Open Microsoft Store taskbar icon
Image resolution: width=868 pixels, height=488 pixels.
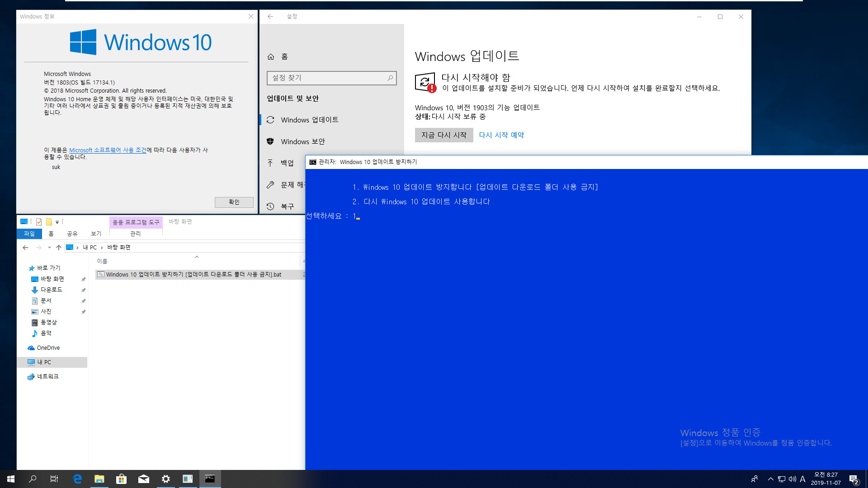[x=121, y=479]
